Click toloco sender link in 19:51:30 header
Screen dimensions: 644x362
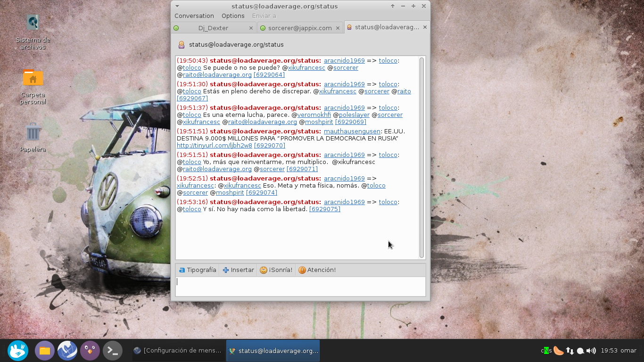(x=388, y=84)
